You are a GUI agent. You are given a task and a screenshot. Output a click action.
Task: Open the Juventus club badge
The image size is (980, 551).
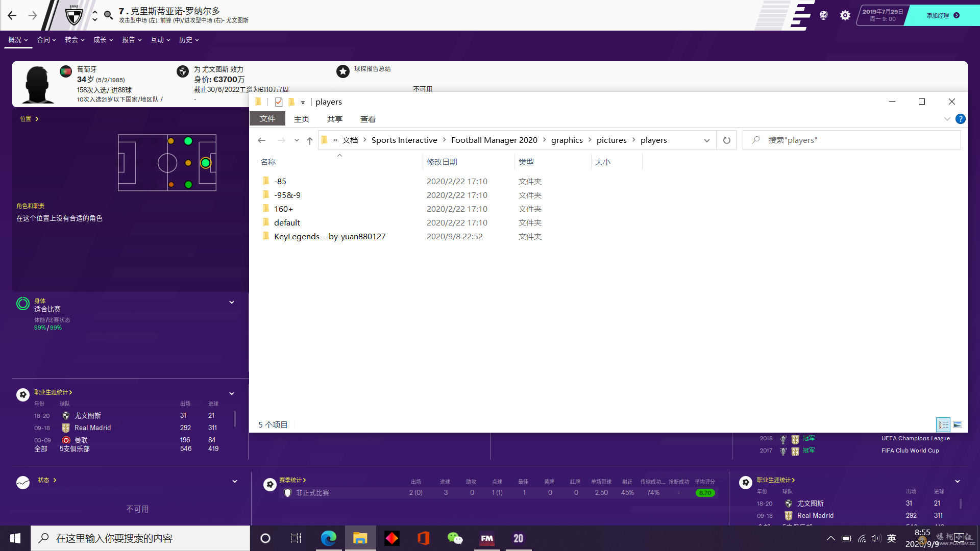click(74, 15)
